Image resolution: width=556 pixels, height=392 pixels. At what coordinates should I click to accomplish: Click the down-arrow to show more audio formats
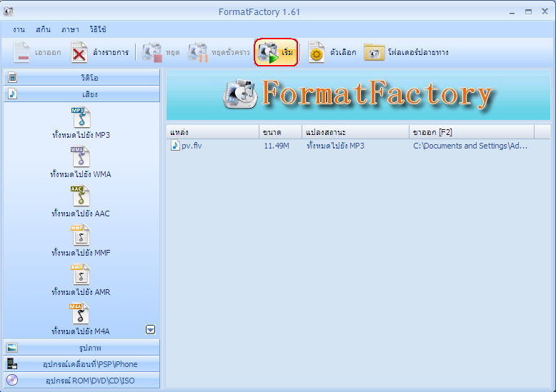pyautogui.click(x=150, y=330)
